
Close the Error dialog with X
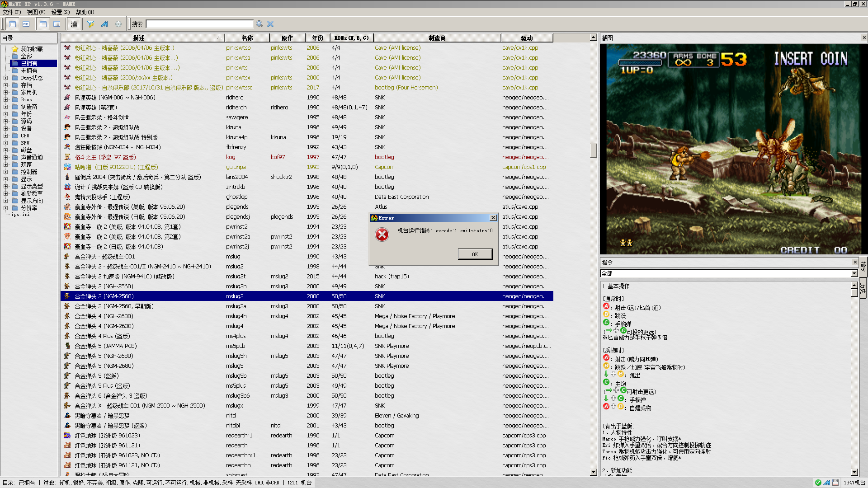pos(493,218)
